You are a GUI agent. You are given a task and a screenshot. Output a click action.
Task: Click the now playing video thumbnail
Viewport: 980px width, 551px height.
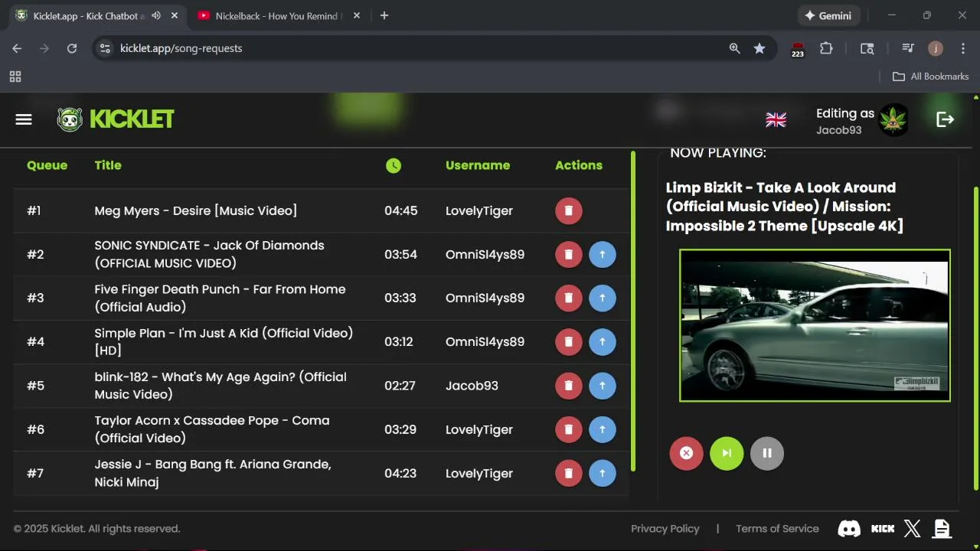click(815, 325)
